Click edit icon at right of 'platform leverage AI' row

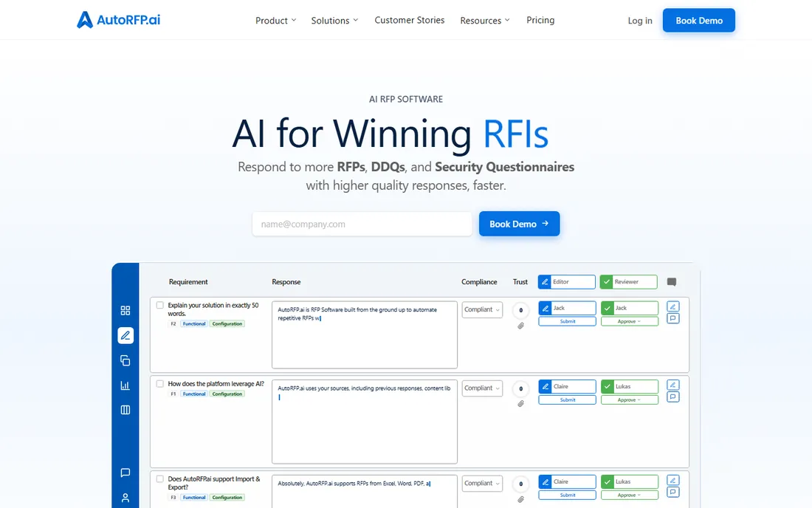(672, 385)
